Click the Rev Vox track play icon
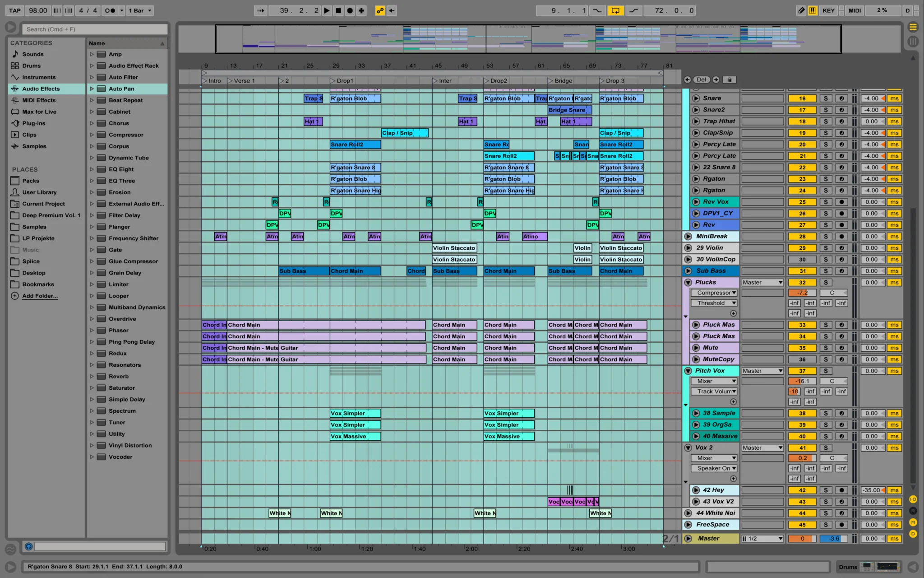This screenshot has width=924, height=578. (696, 202)
